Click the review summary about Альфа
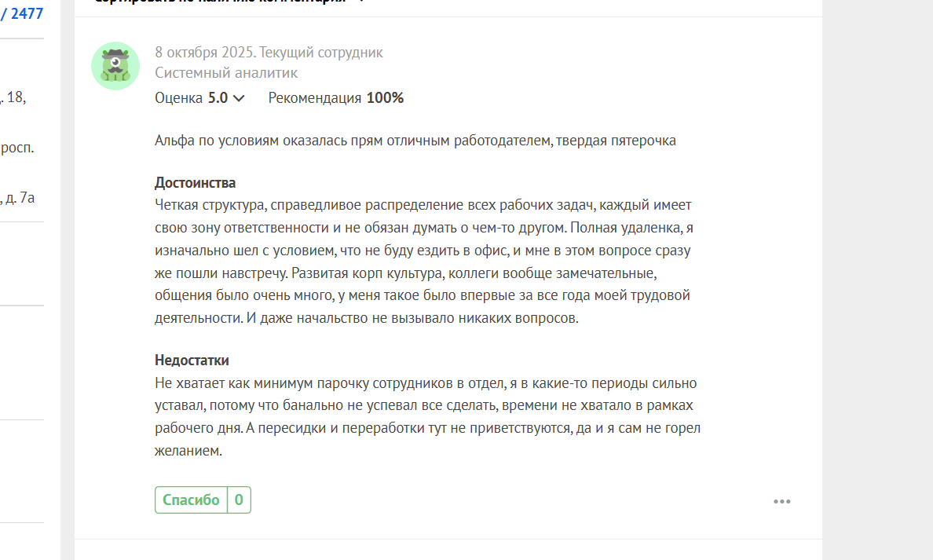Viewport: 933px width, 560px height. point(415,141)
